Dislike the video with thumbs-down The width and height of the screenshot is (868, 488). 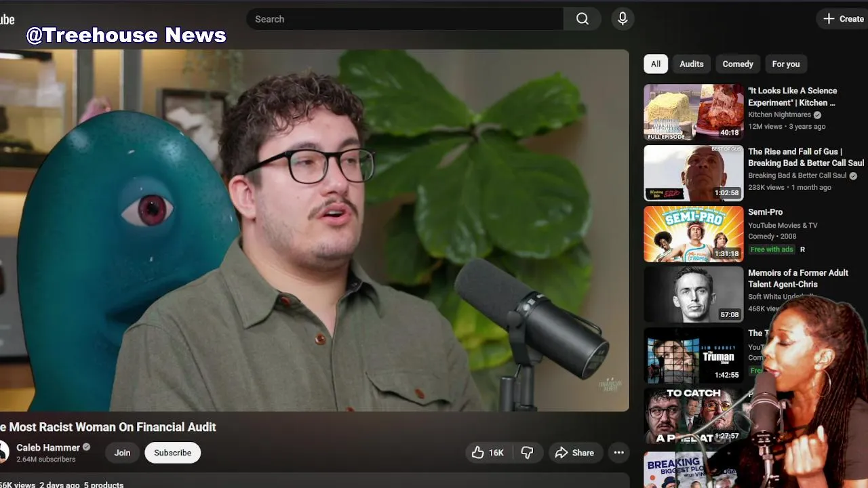(528, 453)
